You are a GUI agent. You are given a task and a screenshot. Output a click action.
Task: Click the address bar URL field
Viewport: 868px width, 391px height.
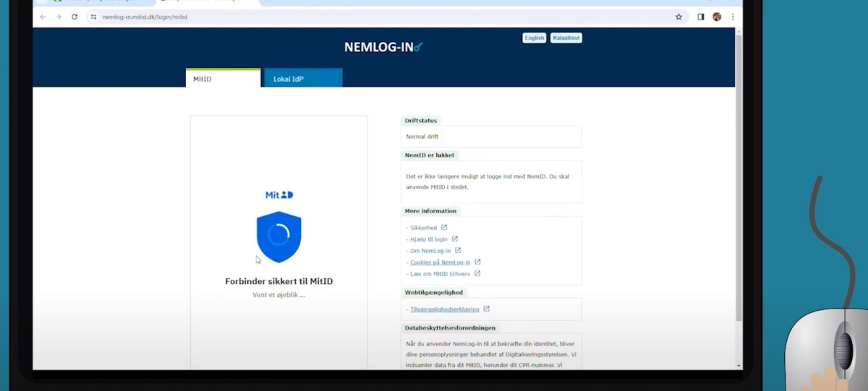coord(387,17)
